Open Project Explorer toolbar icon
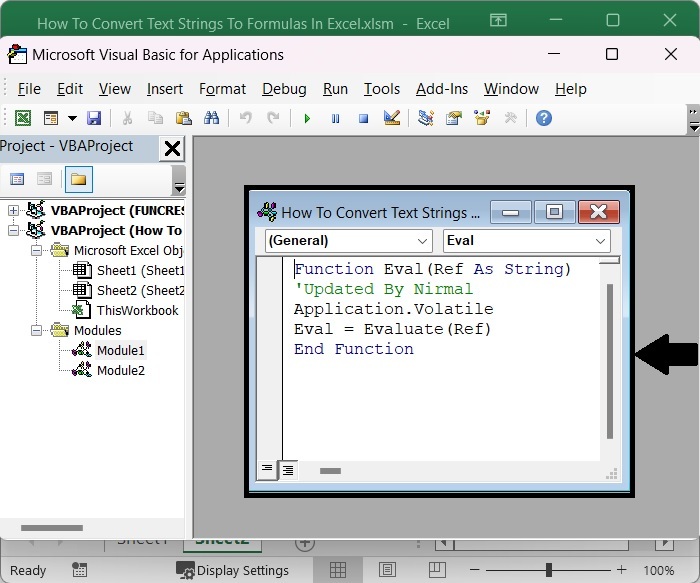Viewport: 700px width, 583px height. 426,118
